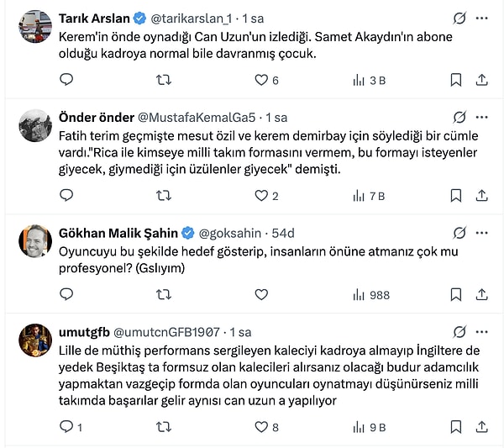Reply to Tarık Arslan's tweet
The height and width of the screenshot is (448, 504).
67,80
